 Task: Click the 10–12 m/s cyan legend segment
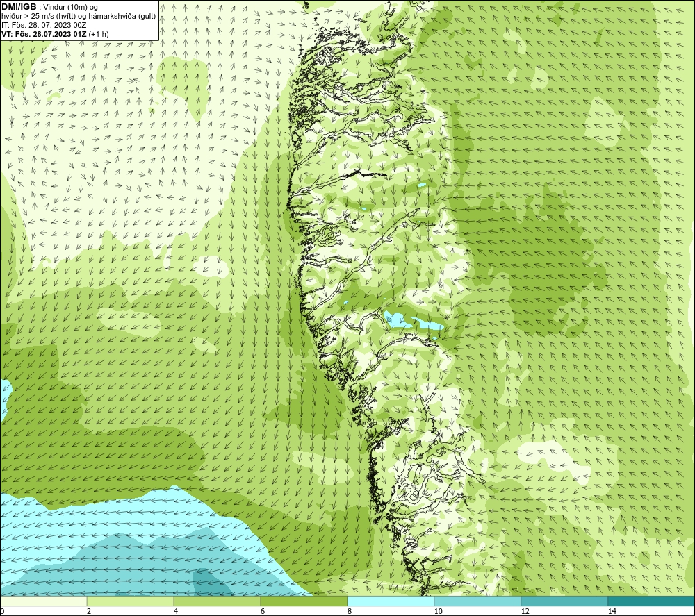(478, 601)
